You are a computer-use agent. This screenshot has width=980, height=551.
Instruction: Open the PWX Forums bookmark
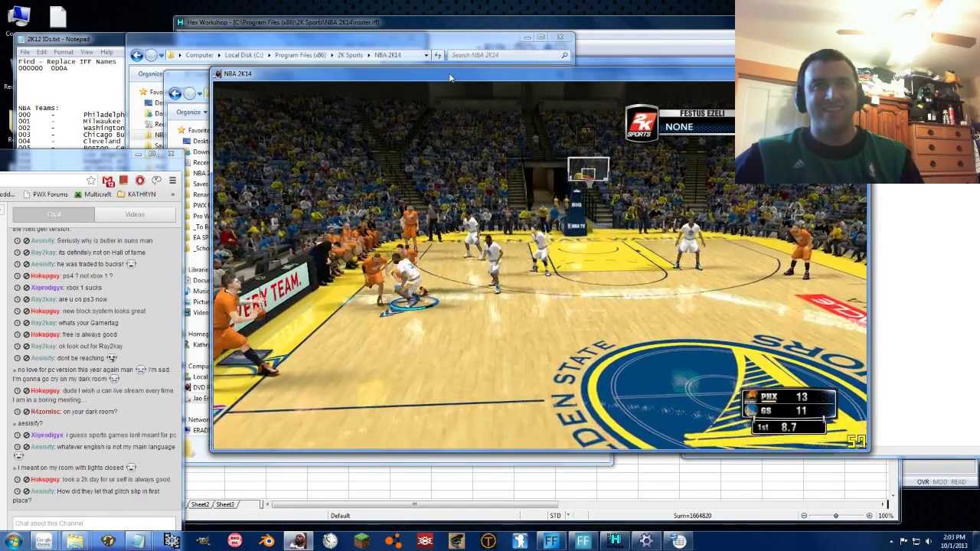click(x=44, y=194)
